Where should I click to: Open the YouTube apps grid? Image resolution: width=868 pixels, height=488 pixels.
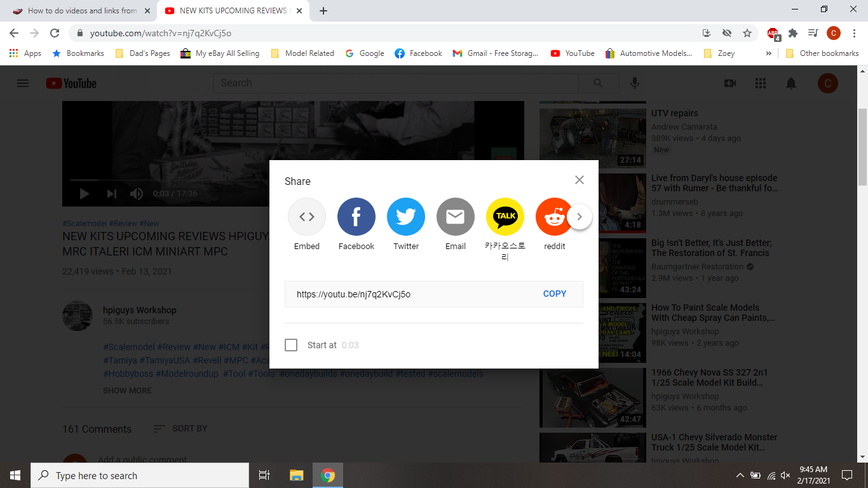click(761, 83)
